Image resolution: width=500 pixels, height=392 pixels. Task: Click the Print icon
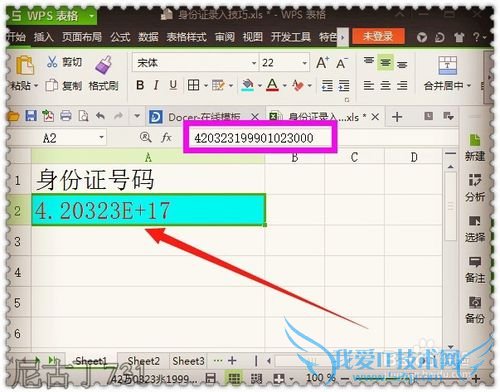pos(66,116)
